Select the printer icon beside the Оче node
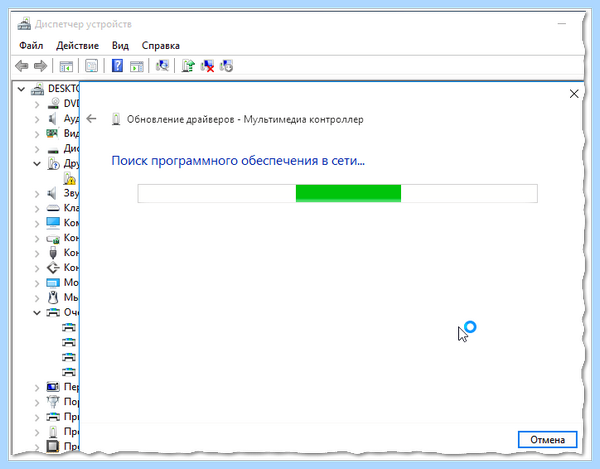The image size is (600, 469). tap(53, 313)
